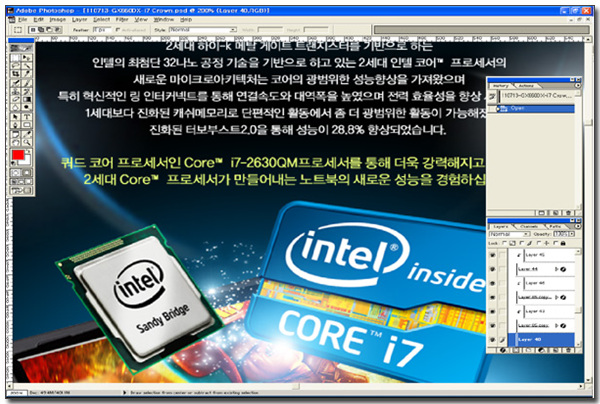Select the Notes tool

point(15,134)
